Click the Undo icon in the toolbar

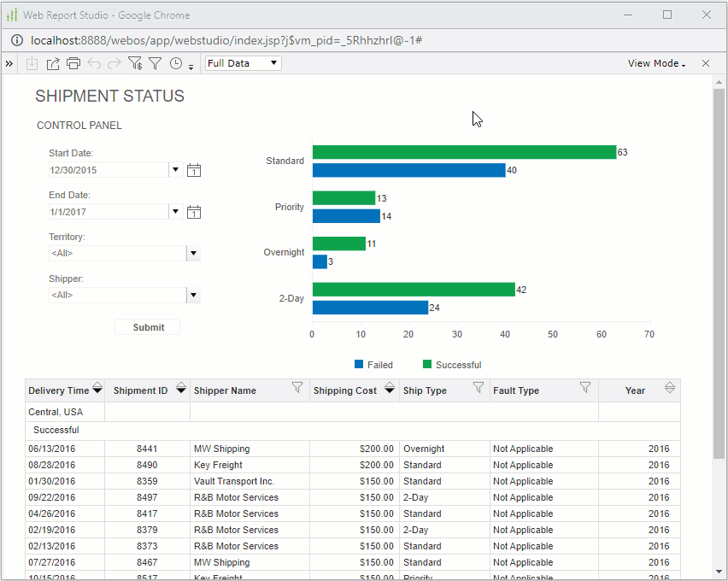(92, 63)
